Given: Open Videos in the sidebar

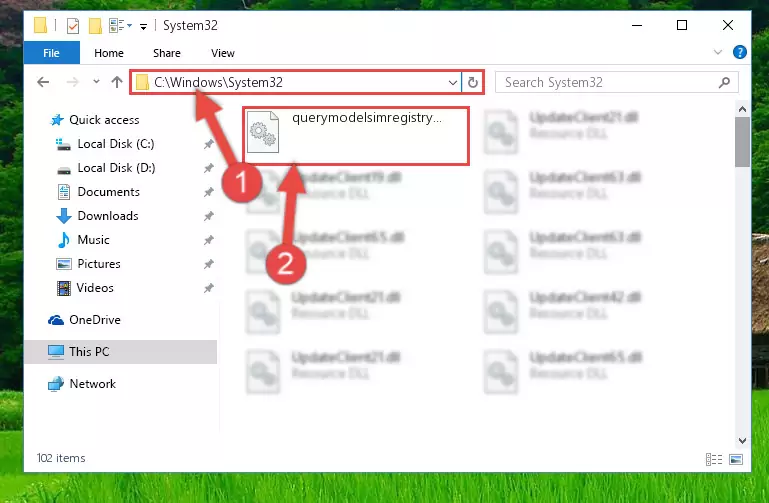Looking at the screenshot, I should coord(85,288).
